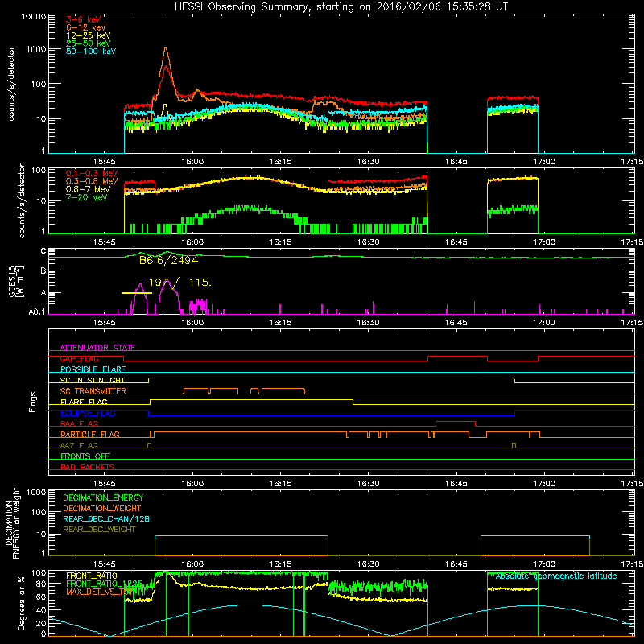Select the 6-12 keV legend label

(x=86, y=27)
